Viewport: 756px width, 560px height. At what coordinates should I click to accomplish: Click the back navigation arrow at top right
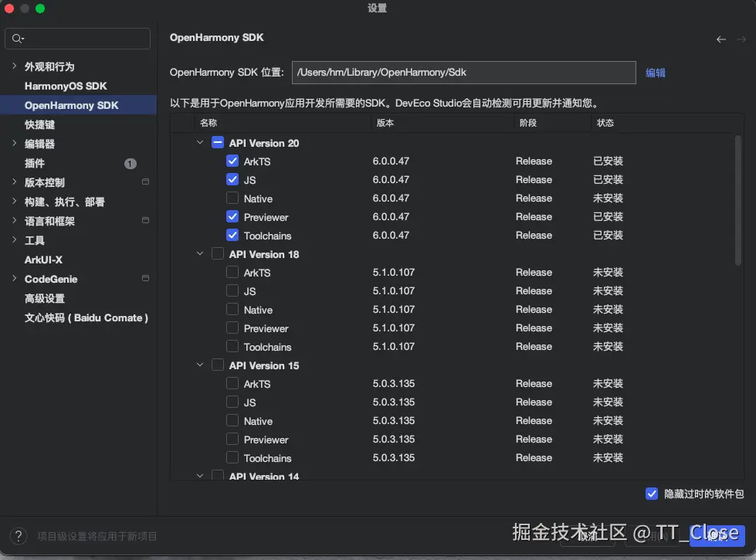[721, 39]
